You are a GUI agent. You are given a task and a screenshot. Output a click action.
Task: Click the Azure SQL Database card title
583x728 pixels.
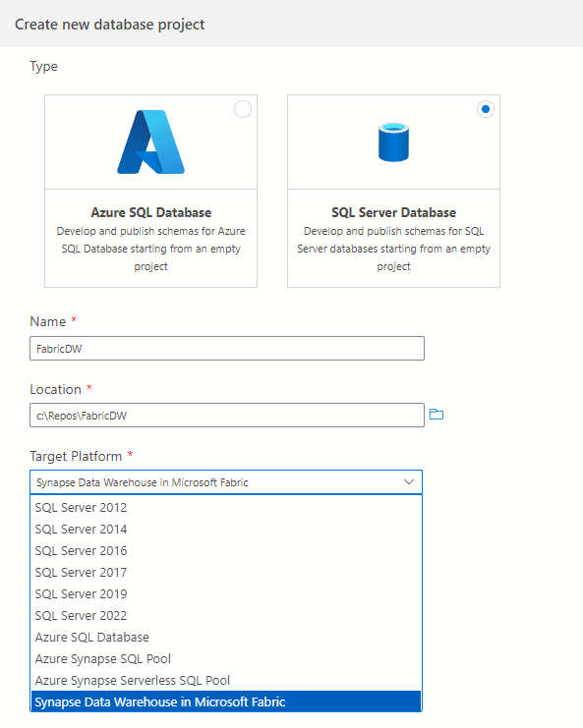[x=151, y=212]
